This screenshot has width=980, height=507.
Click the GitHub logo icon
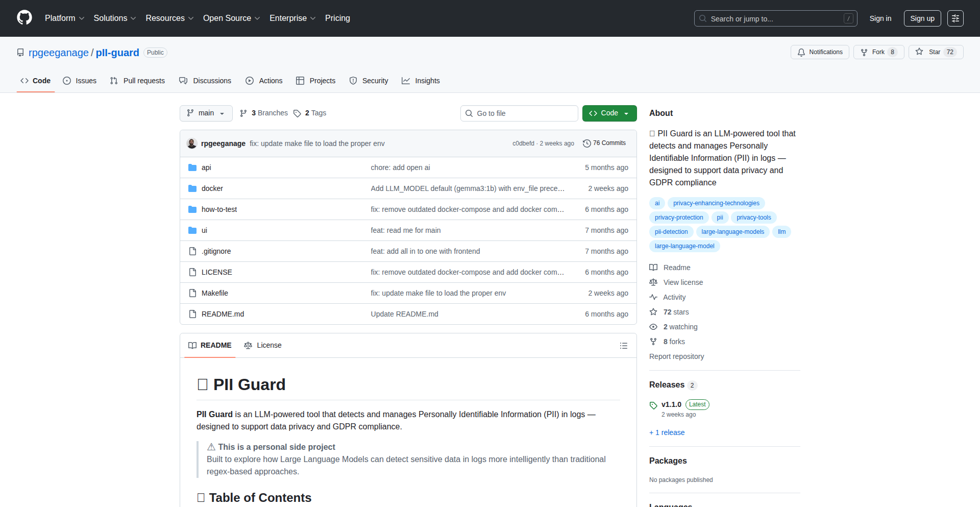pos(24,18)
